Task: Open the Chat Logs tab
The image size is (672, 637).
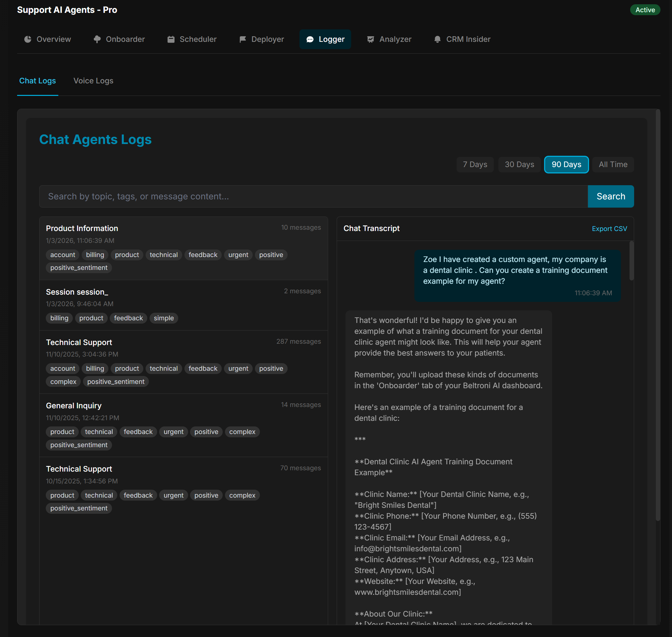Action: tap(37, 81)
